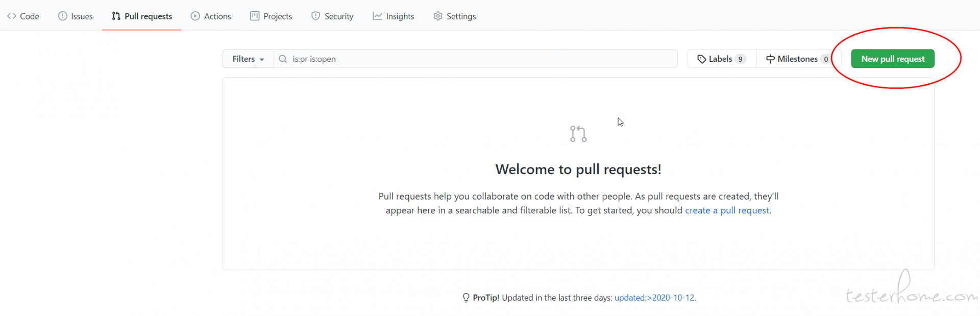Image resolution: width=980 pixels, height=316 pixels.
Task: Open the Code tab
Action: point(23,16)
